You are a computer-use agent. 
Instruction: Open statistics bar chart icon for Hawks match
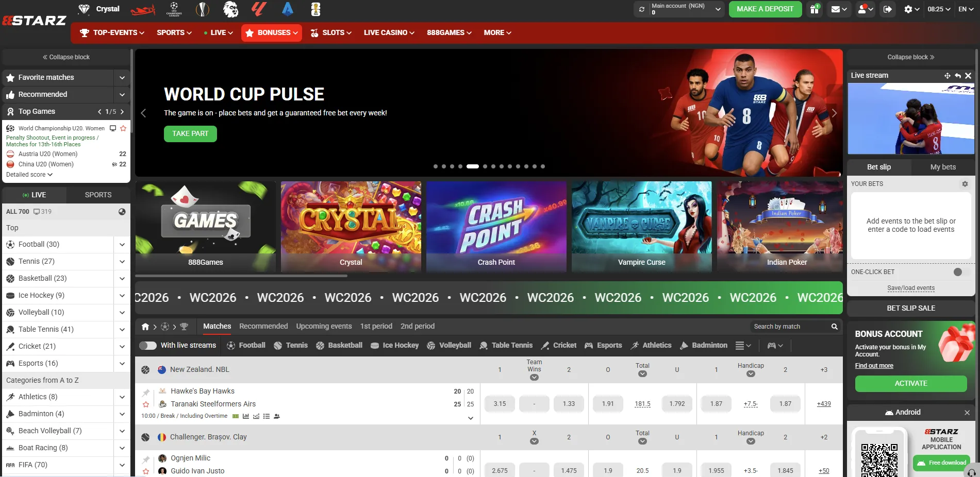tap(246, 416)
